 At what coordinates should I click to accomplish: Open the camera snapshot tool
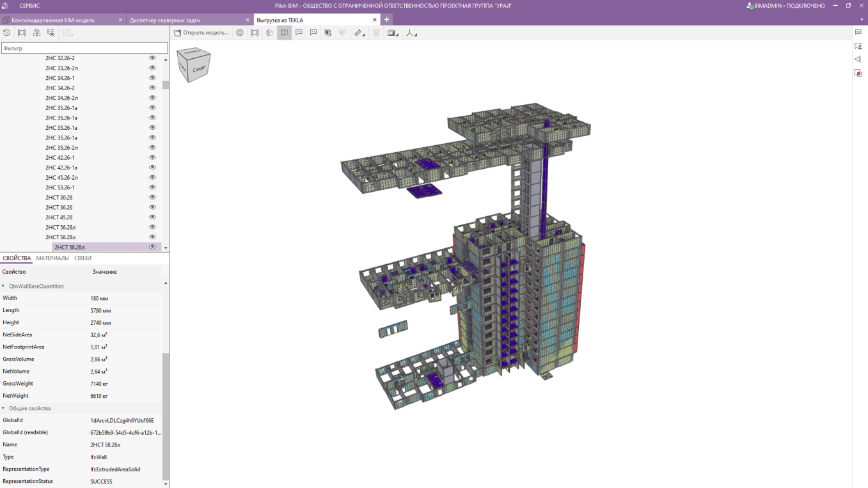391,33
